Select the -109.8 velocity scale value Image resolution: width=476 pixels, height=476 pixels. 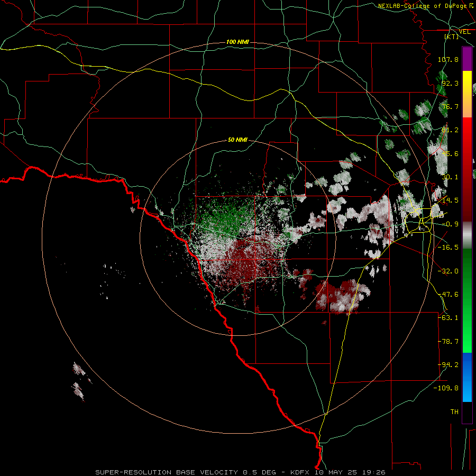click(446, 388)
